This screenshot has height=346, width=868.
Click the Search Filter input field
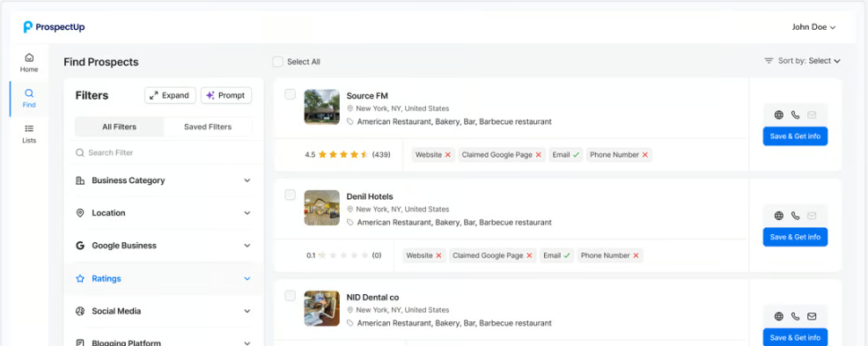coord(164,152)
